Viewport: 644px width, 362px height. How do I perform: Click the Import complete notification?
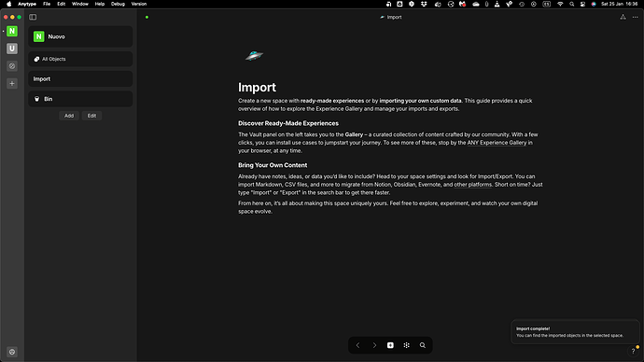(575, 331)
